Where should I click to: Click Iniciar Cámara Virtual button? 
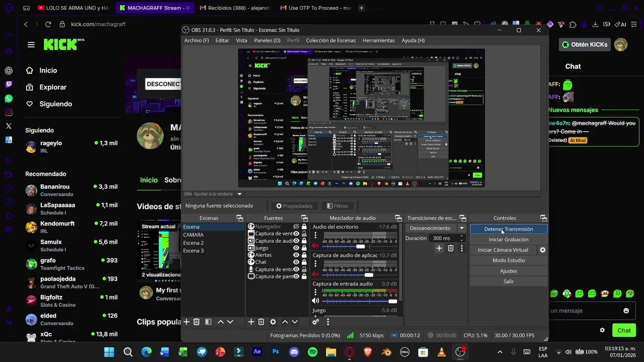[503, 250]
